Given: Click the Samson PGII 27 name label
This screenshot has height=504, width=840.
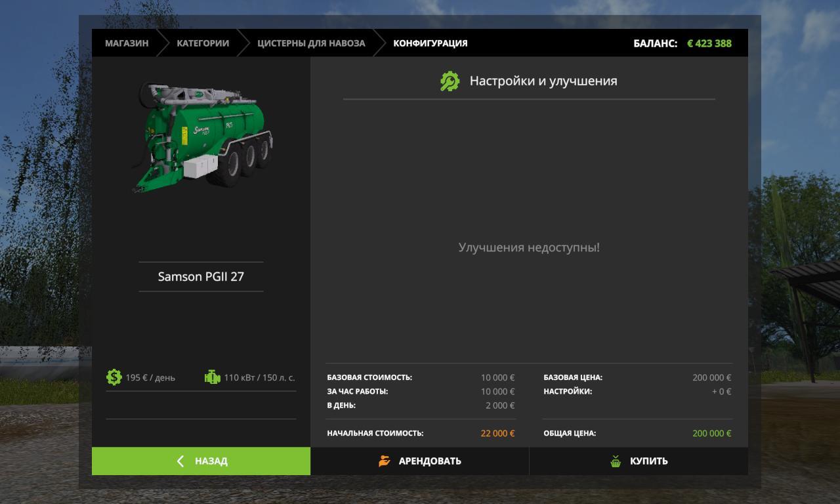Looking at the screenshot, I should 201,276.
